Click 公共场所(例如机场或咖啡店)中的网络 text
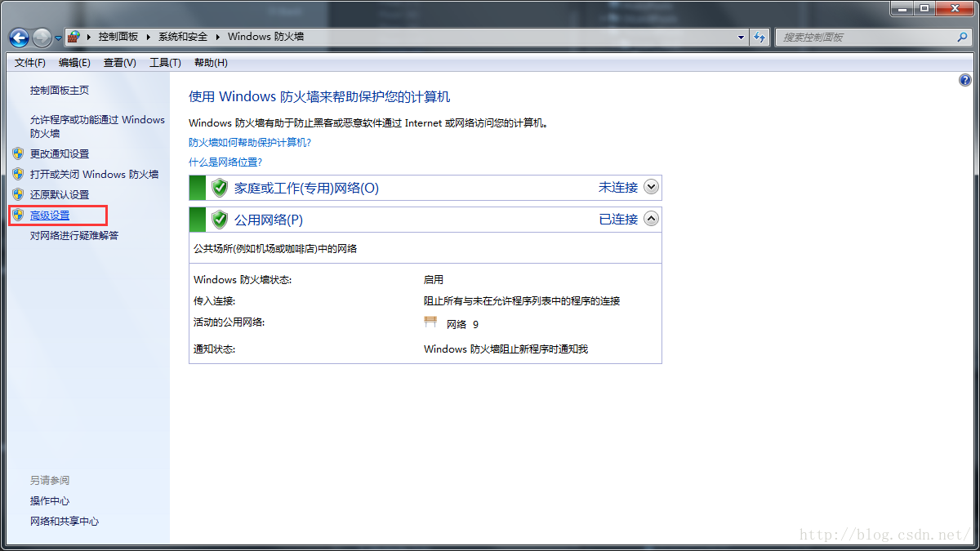 coord(275,249)
